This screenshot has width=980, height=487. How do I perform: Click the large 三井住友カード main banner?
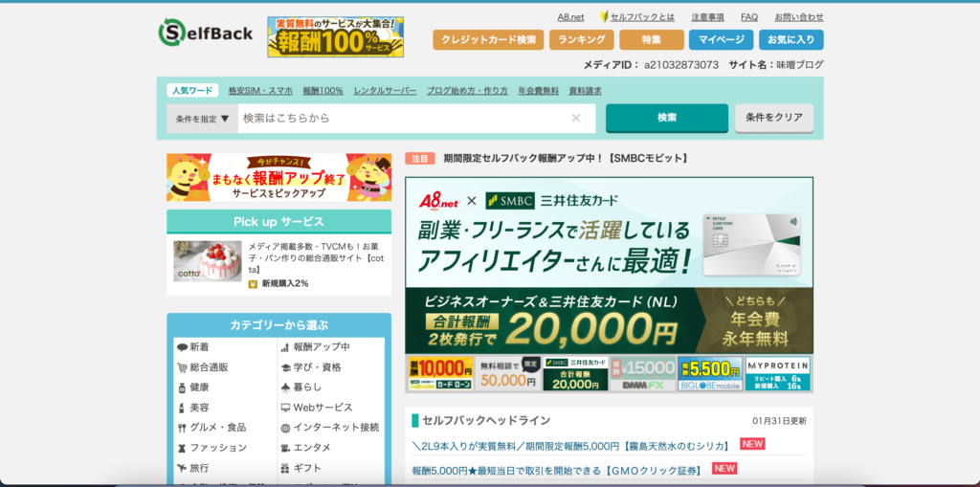[x=610, y=266]
